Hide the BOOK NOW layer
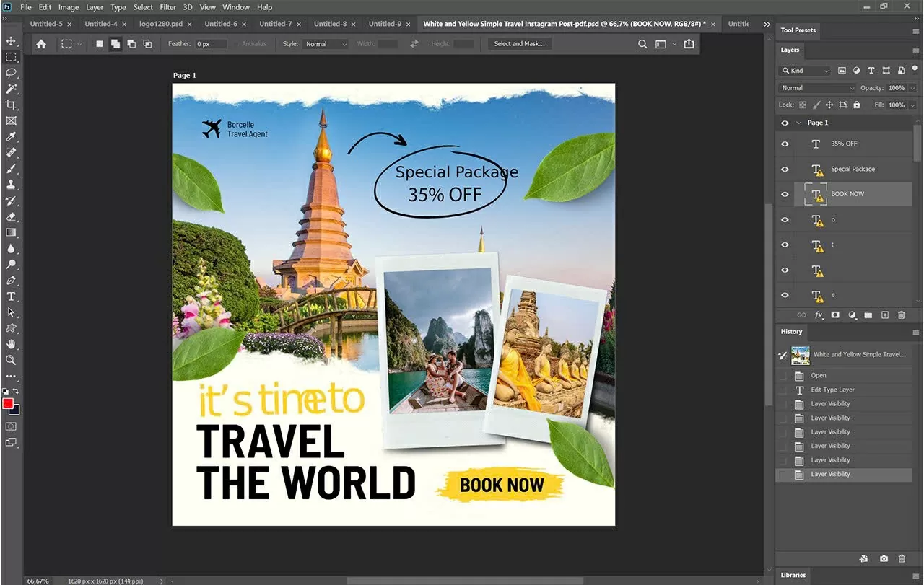Screen dimensions: 924x585 (785, 194)
